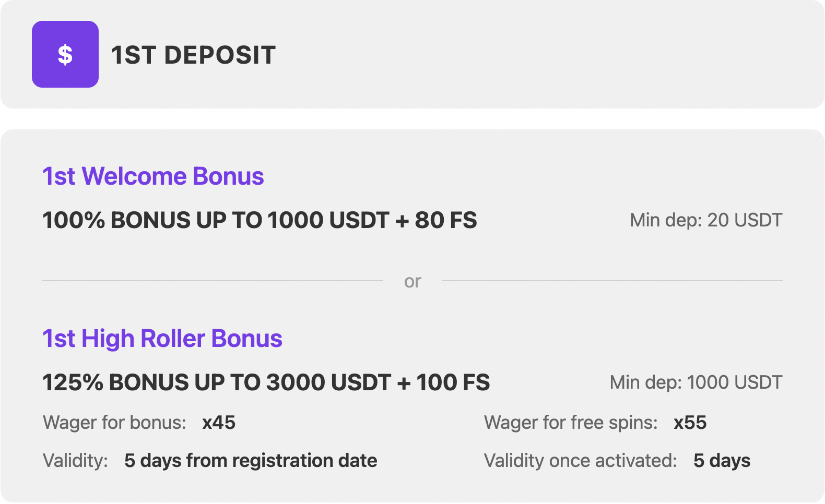825x504 pixels.
Task: Click the 'or' divider between bonuses
Action: click(x=412, y=281)
